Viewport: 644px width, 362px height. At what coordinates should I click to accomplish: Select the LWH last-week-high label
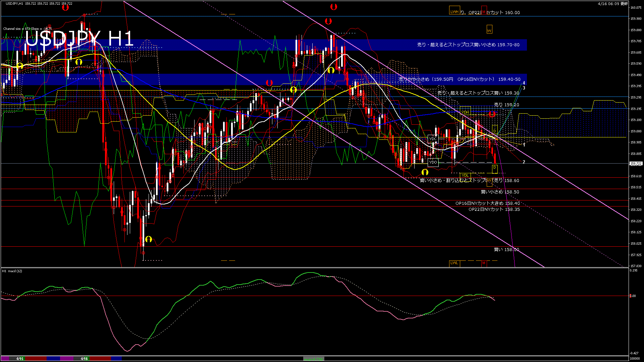(454, 10)
